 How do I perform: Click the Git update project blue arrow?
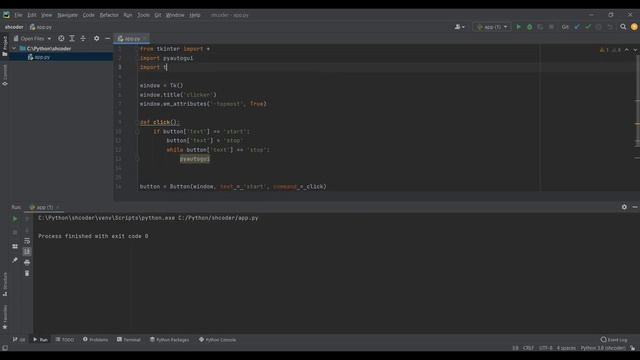tap(577, 27)
